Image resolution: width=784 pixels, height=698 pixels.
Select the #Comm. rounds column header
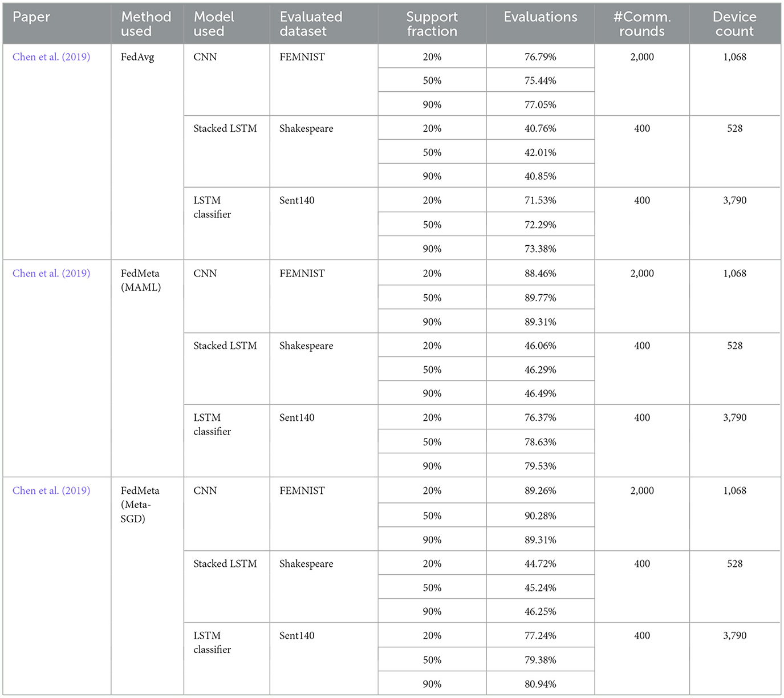642,24
